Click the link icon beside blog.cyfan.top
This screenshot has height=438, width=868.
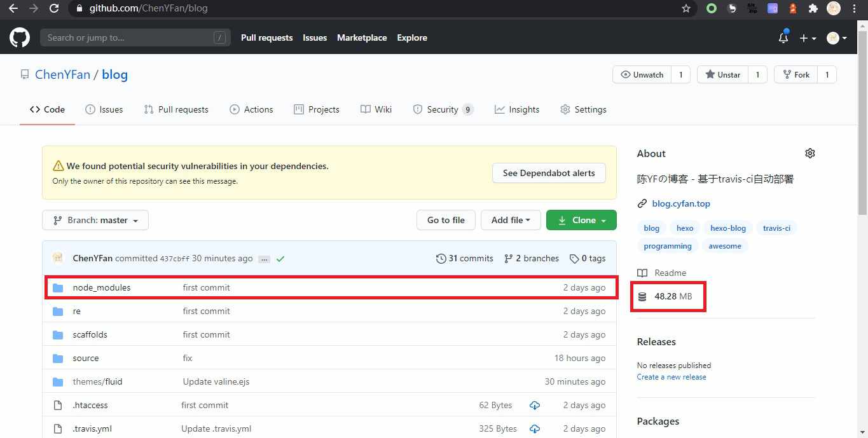[x=642, y=204]
